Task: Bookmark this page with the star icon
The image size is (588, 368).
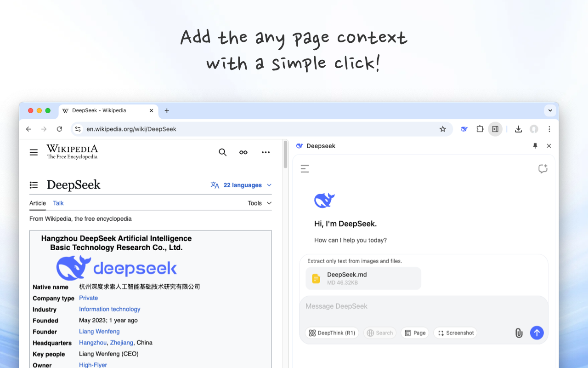Action: [x=443, y=129]
